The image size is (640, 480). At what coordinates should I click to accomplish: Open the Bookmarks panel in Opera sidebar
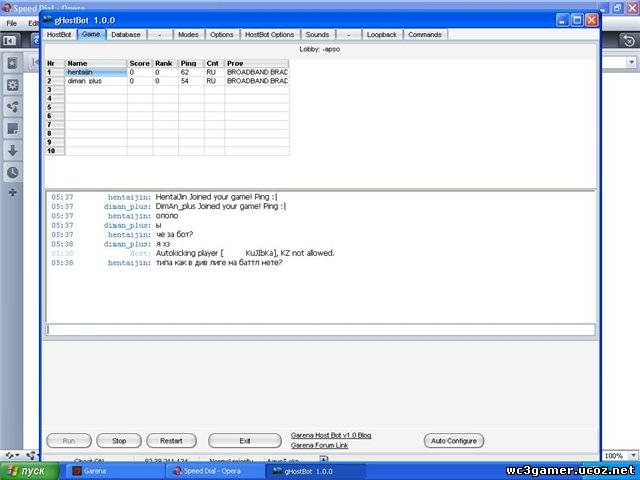(13, 63)
